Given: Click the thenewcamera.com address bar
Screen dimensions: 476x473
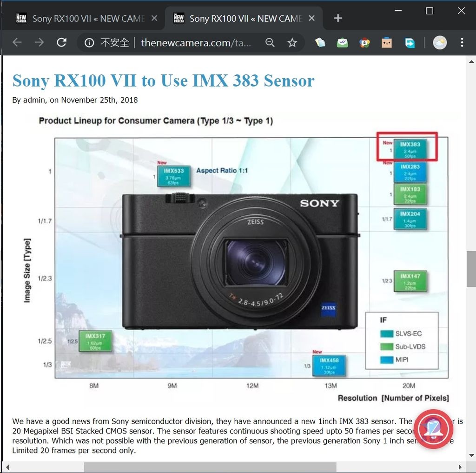Looking at the screenshot, I should 196,43.
